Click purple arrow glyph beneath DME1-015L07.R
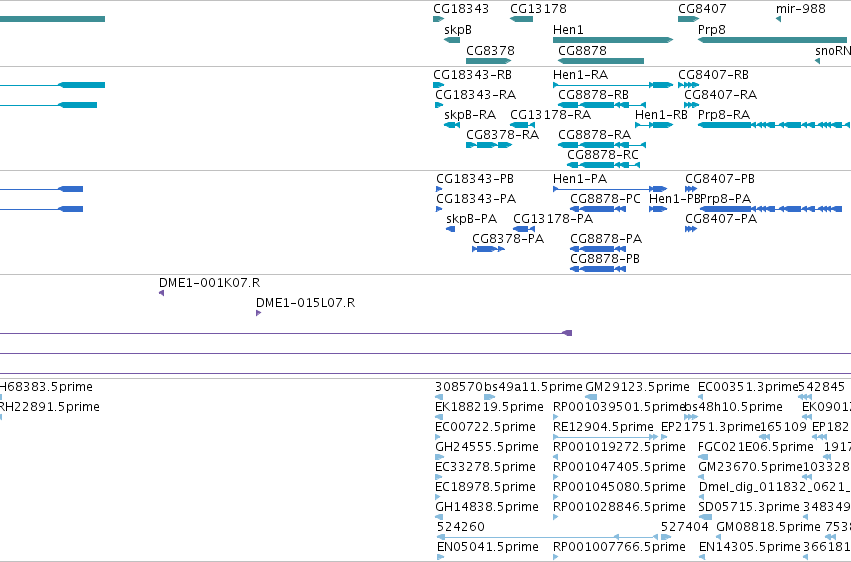851x562 pixels. coord(258,313)
